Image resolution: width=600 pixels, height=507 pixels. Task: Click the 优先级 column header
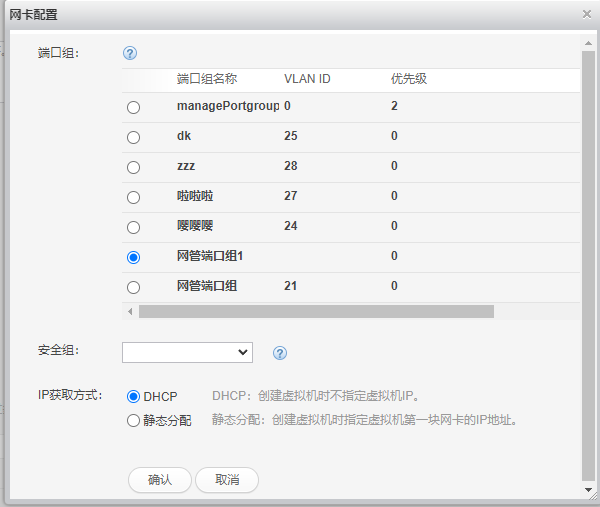(409, 79)
